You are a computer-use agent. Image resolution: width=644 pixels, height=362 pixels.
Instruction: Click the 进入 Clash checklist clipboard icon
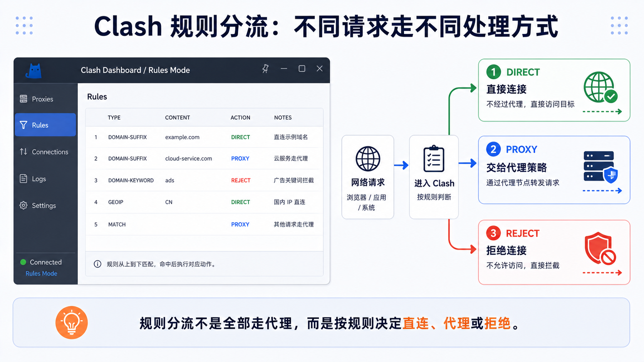pyautogui.click(x=434, y=158)
